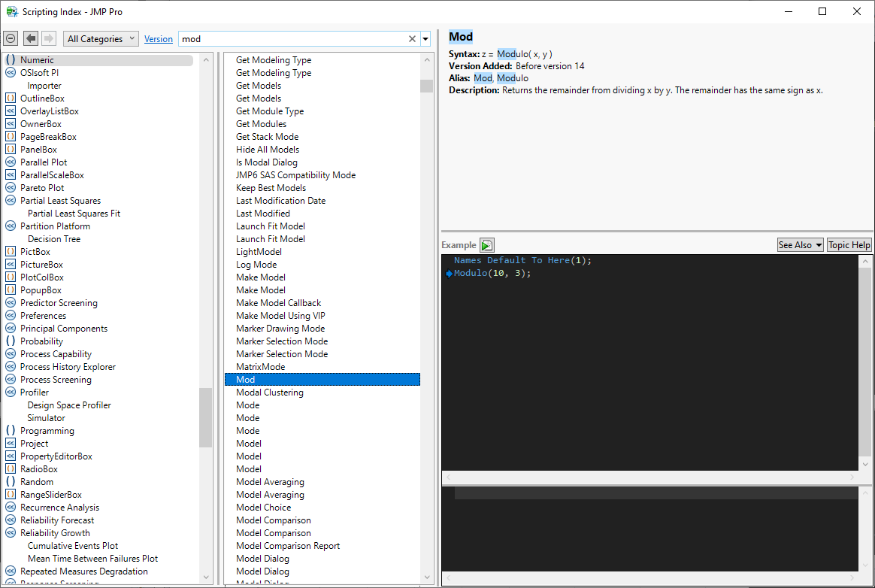Click inside the search field showing mod
875x588 pixels.
pyautogui.click(x=226, y=38)
